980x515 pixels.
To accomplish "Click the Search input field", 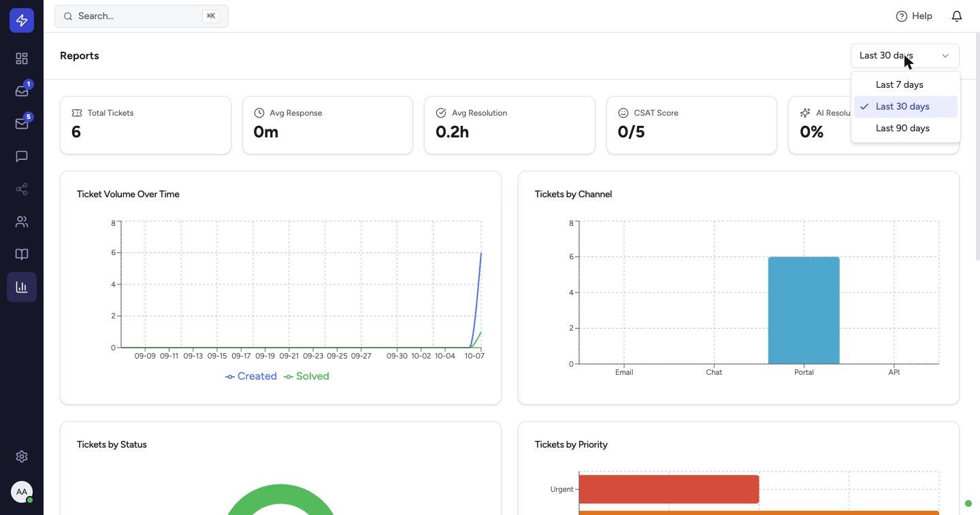I will point(142,16).
